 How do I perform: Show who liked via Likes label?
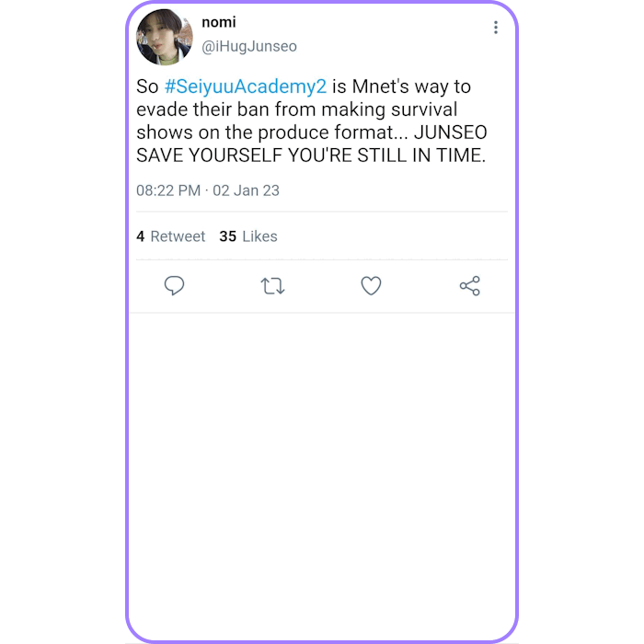click(x=259, y=236)
